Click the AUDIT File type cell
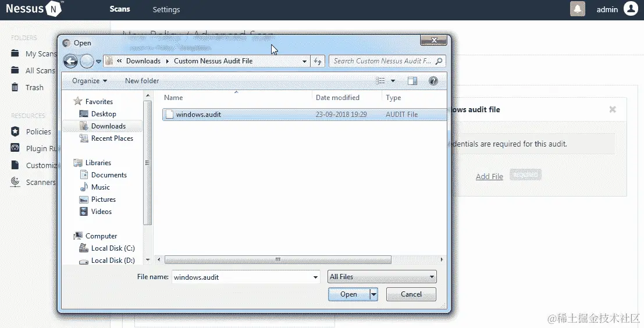Viewport: 644px width, 328px height. pyautogui.click(x=401, y=115)
